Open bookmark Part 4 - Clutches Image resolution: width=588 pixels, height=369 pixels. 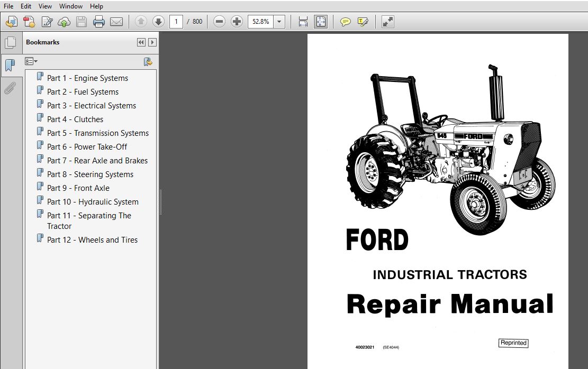tap(75, 119)
